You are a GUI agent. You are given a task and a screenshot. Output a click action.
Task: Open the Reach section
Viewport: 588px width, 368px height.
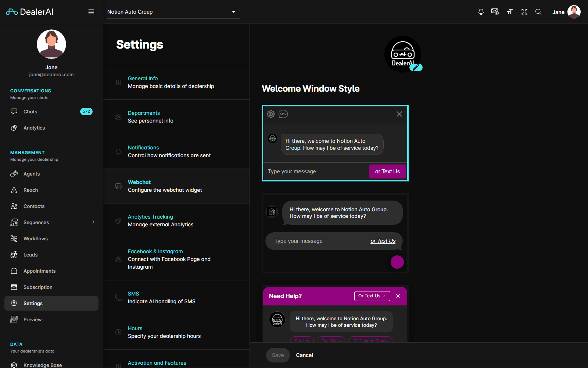(x=51, y=190)
